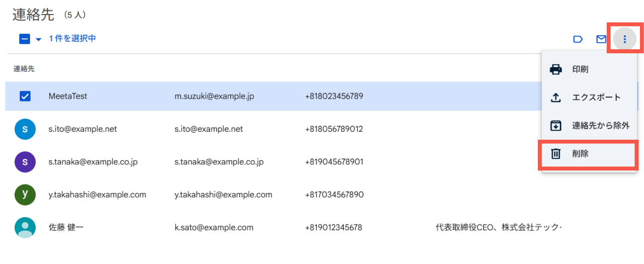Click the (5 人) contact count

(x=75, y=16)
